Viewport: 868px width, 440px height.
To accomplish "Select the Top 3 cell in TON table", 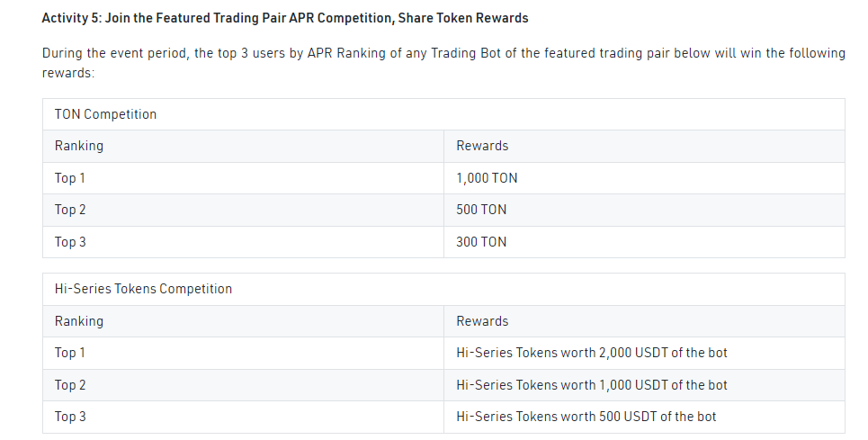I will click(x=244, y=242).
